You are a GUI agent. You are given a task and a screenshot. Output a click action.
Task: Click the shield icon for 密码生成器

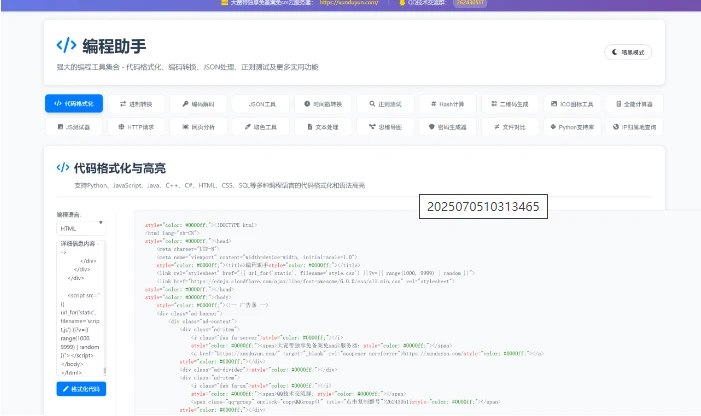(x=431, y=127)
